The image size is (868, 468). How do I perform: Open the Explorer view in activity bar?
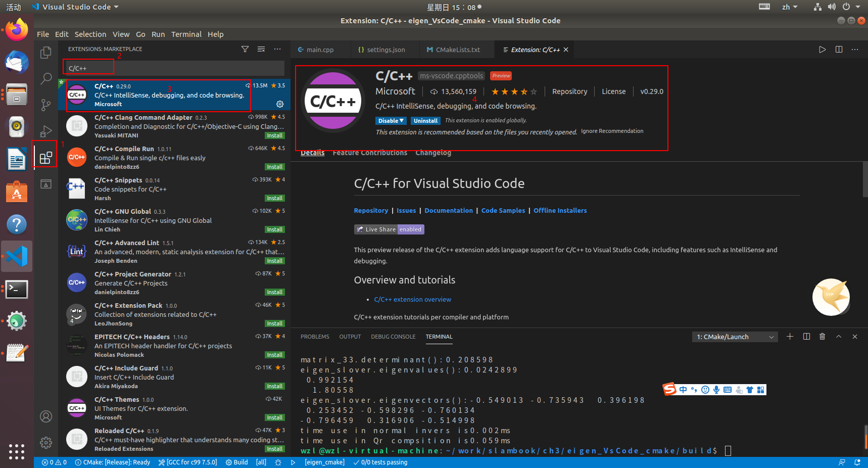[46, 52]
